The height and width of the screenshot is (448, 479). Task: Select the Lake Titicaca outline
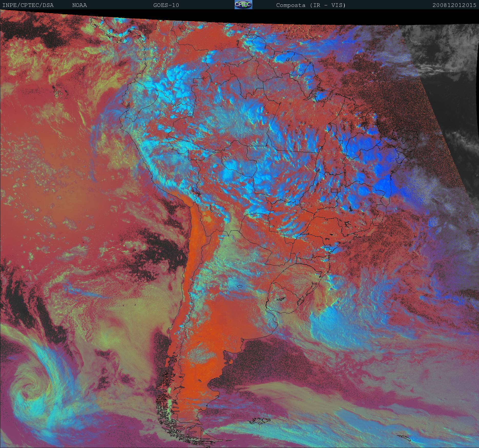196,191
